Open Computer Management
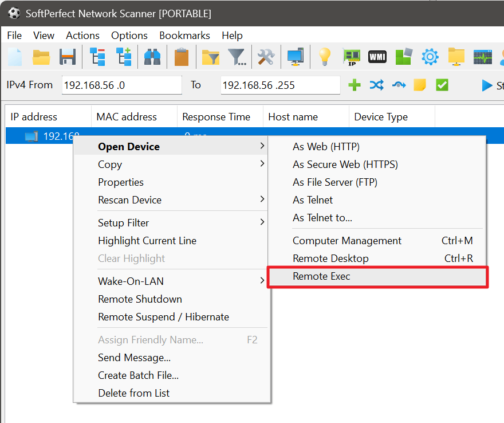Viewport: 504px width, 423px height. [x=377, y=241]
